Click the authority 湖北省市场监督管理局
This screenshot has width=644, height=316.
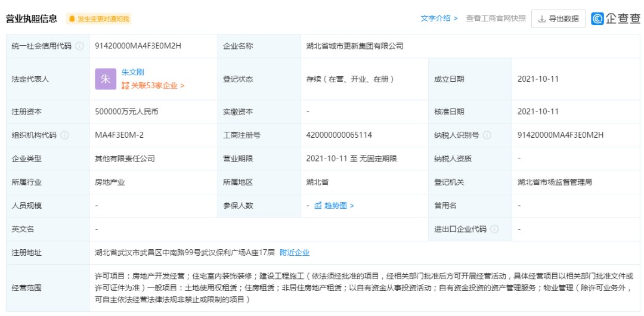coord(555,182)
